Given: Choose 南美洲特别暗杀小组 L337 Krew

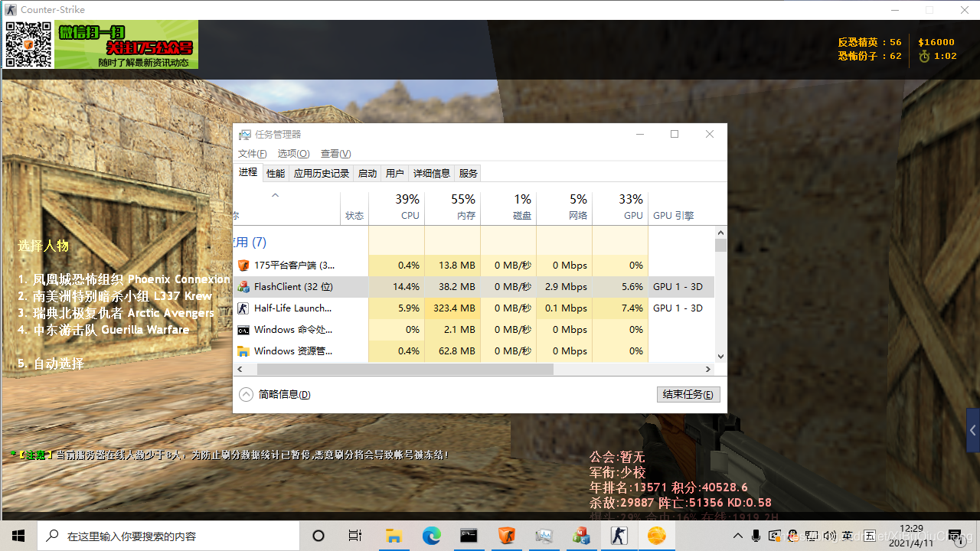Looking at the screenshot, I should 115,296.
